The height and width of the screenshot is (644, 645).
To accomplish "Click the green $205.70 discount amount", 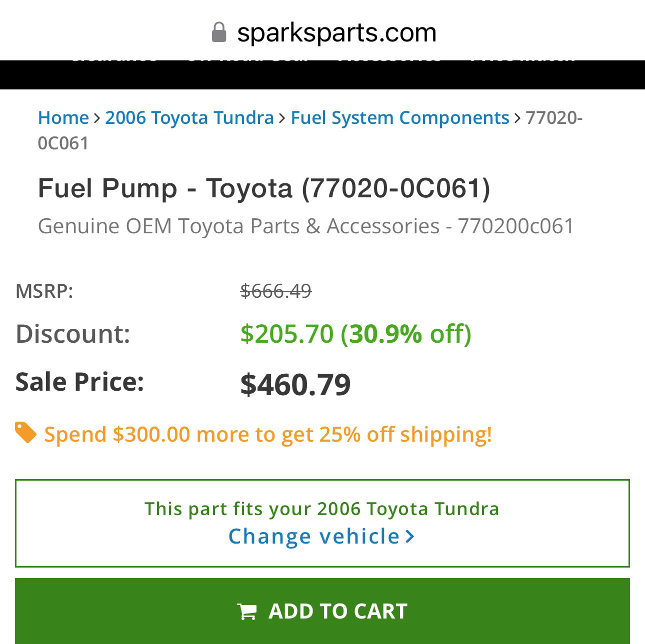I will [x=286, y=333].
